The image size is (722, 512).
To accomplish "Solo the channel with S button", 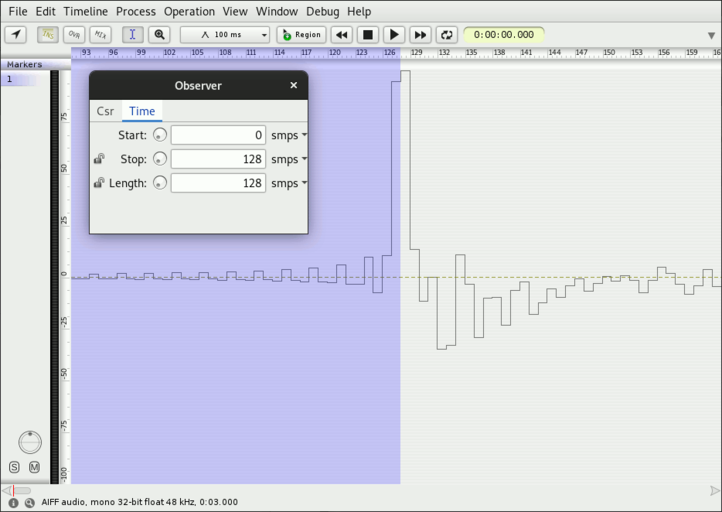I will (14, 467).
